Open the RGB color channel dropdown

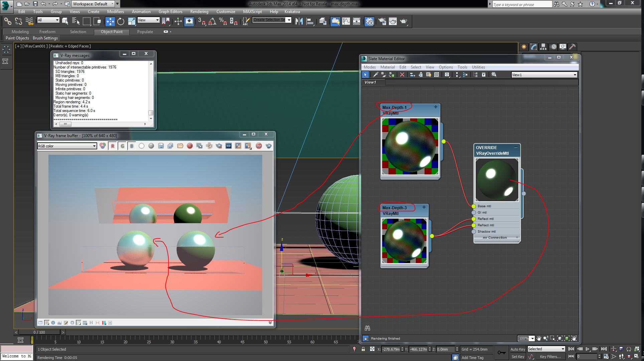67,146
